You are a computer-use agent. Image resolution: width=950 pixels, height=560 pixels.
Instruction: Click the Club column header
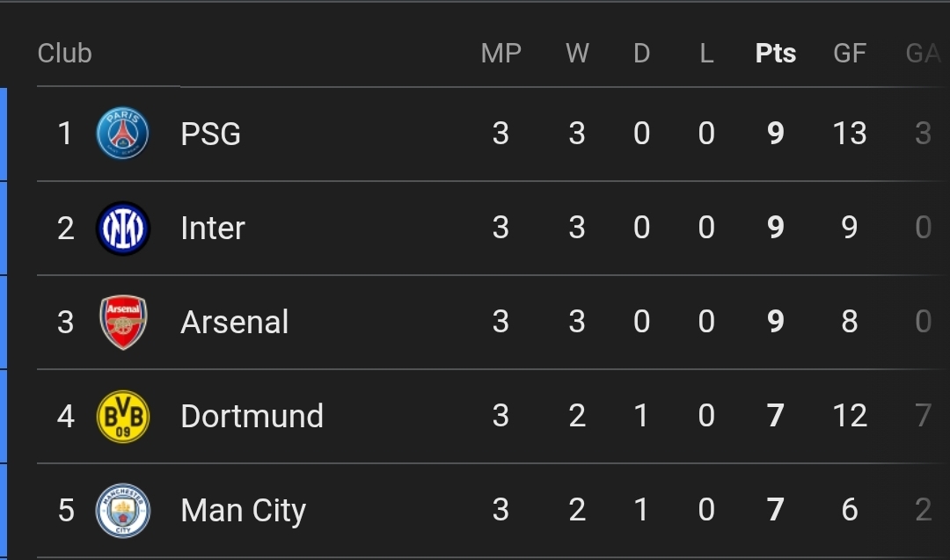coord(64,53)
